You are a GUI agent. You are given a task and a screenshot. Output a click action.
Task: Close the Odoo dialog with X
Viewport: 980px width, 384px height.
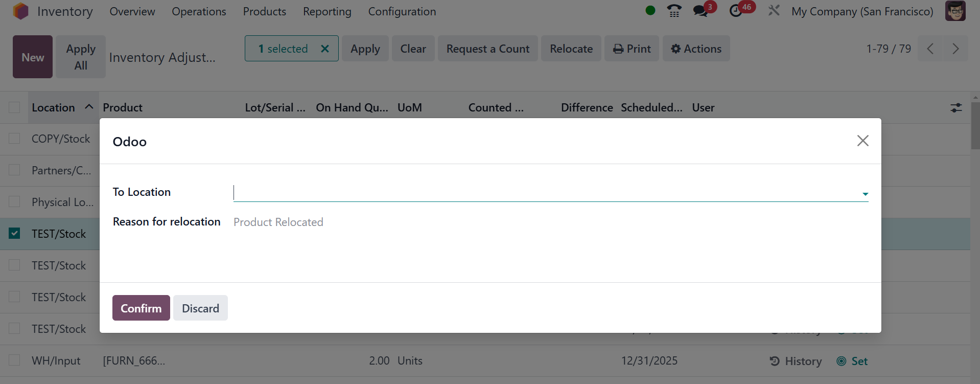click(x=862, y=141)
